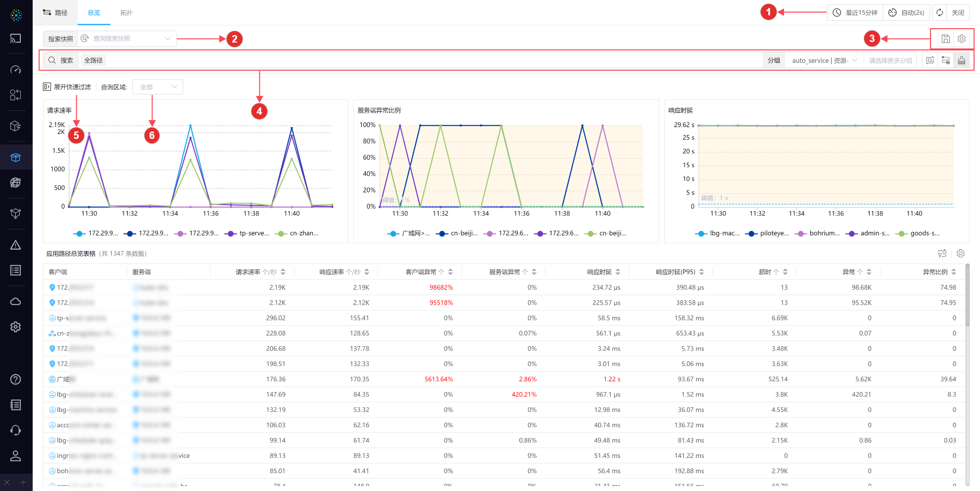Click the headset support icon in sidebar

(x=16, y=430)
